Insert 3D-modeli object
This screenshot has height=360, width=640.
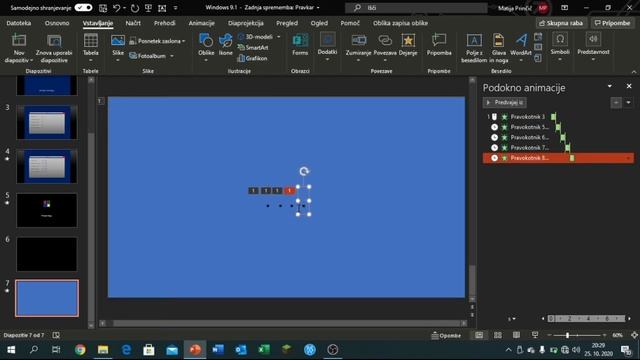click(256, 37)
